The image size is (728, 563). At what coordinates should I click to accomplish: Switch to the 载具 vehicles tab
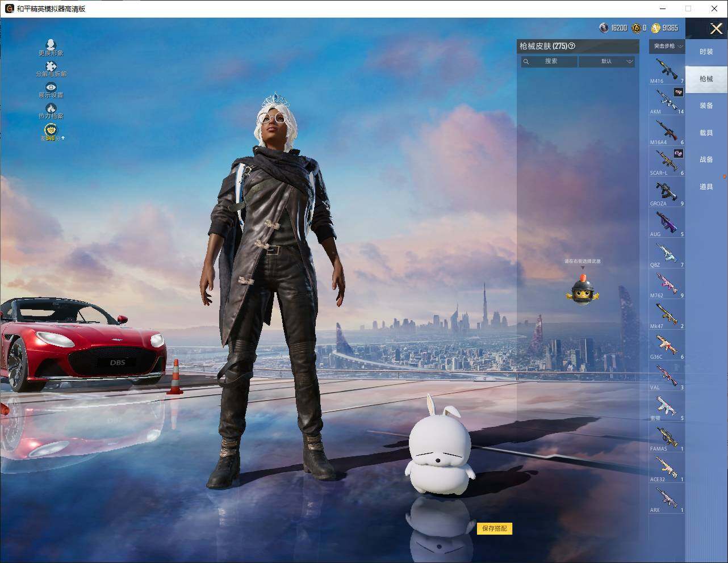[x=706, y=133]
